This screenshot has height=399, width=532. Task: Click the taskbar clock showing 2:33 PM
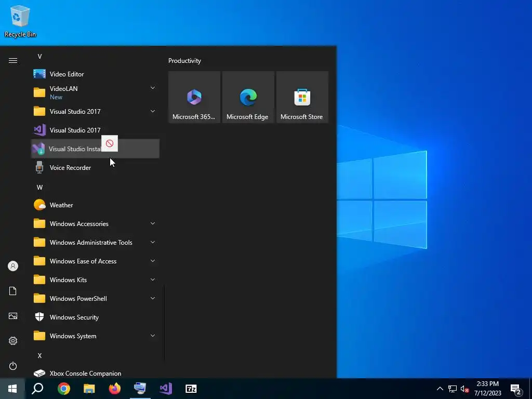pos(487,389)
